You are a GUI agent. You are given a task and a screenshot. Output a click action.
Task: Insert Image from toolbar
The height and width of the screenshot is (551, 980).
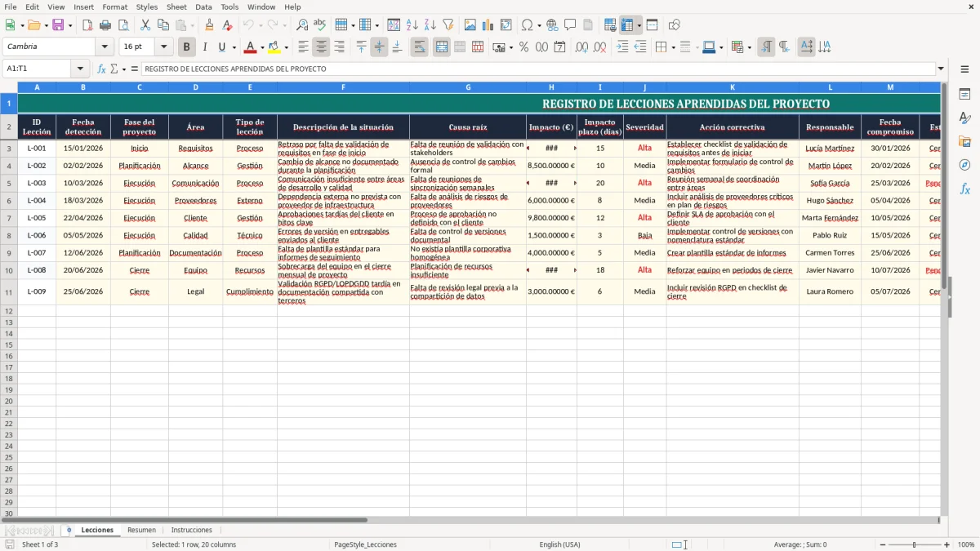(470, 25)
